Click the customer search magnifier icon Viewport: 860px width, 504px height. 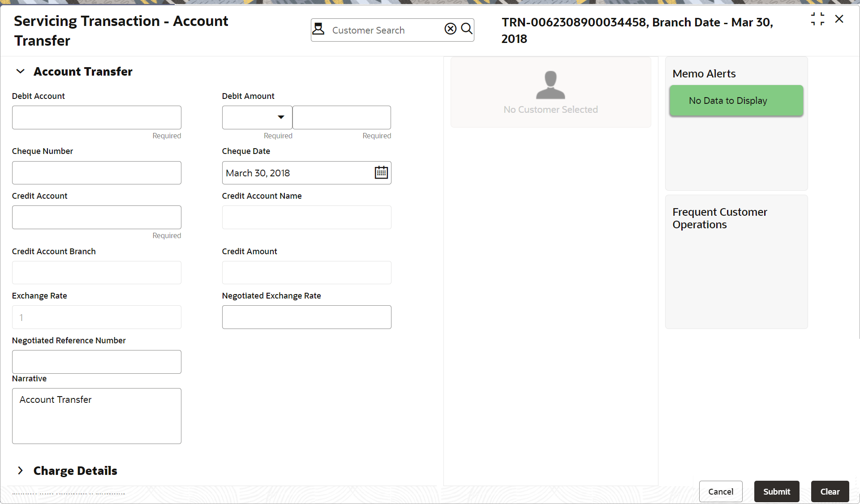click(466, 29)
